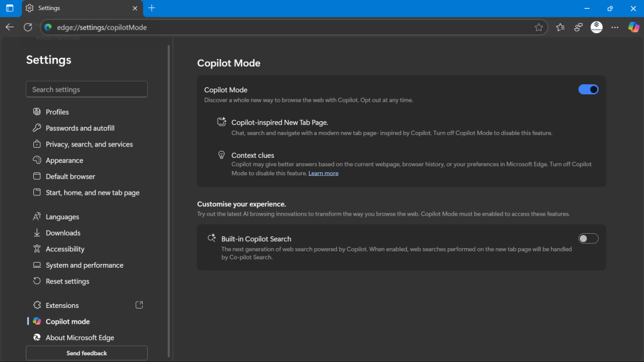Click the Downloads arrow icon
644x362 pixels.
tap(37, 233)
